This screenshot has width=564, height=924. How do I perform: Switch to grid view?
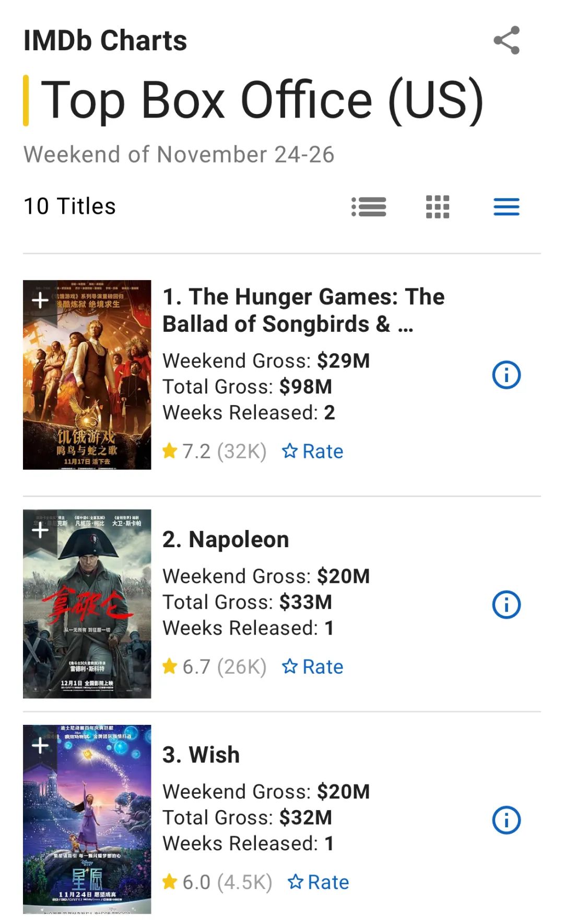click(438, 206)
